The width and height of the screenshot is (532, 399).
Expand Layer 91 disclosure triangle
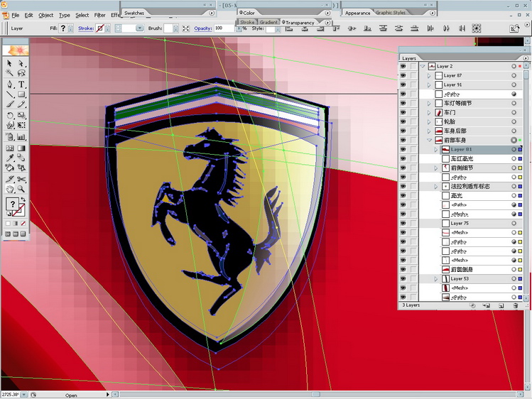coord(429,84)
